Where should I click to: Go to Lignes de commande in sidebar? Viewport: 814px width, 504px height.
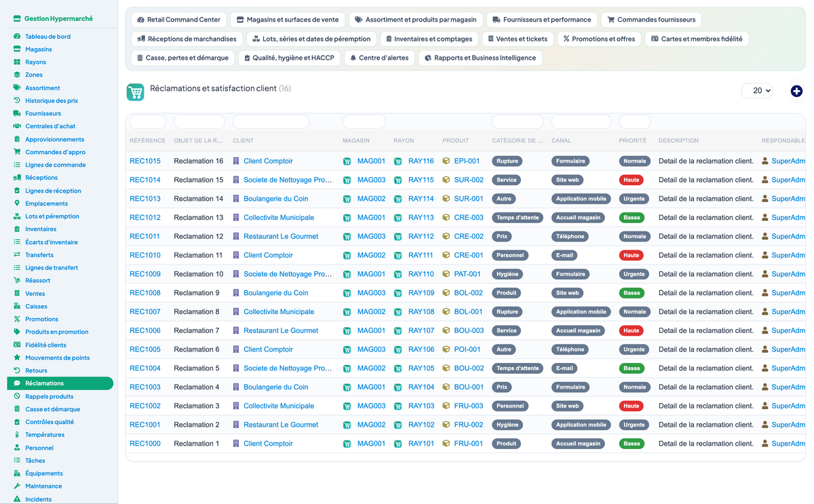(x=56, y=165)
